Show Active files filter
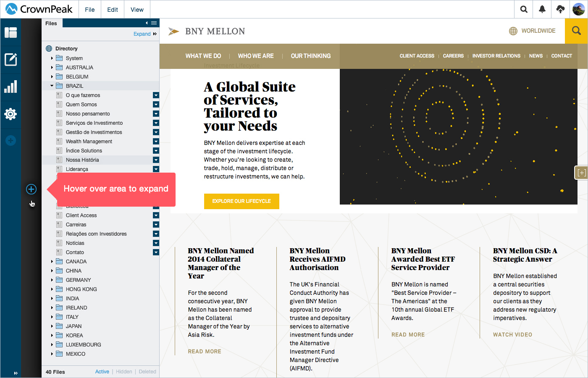 tap(102, 372)
